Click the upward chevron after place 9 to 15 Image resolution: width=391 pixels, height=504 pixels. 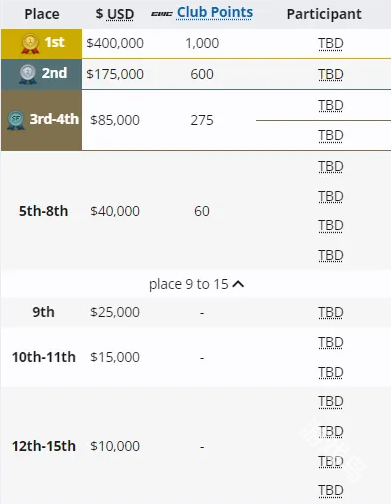(x=238, y=284)
